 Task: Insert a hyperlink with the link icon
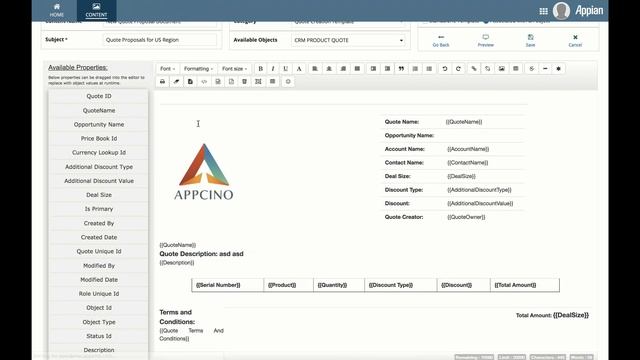click(474, 69)
